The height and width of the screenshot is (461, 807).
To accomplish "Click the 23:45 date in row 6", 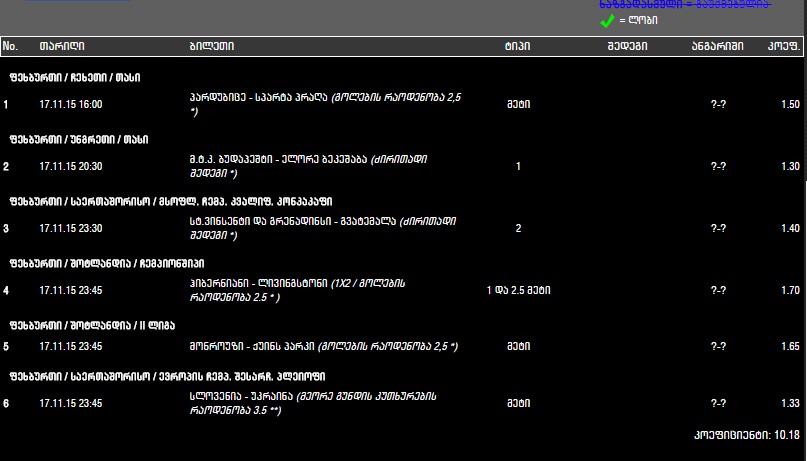I will pyautogui.click(x=71, y=403).
